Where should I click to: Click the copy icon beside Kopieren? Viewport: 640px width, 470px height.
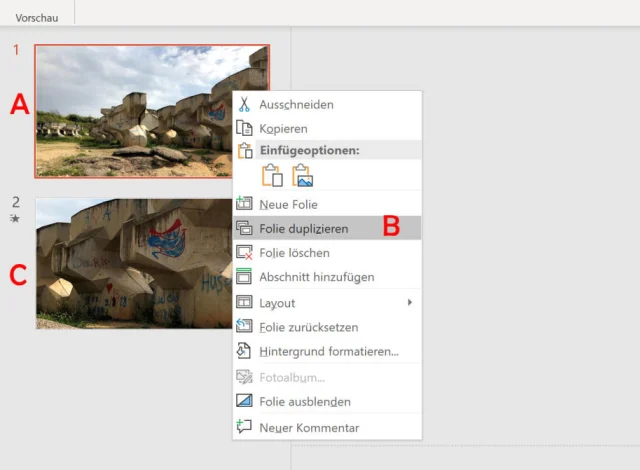[x=244, y=128]
